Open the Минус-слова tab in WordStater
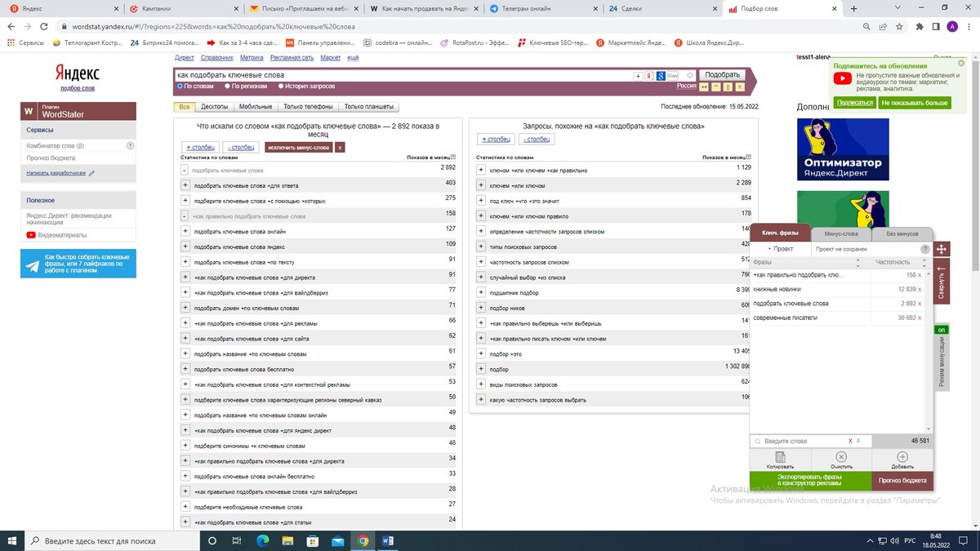This screenshot has height=551, width=980. [841, 233]
